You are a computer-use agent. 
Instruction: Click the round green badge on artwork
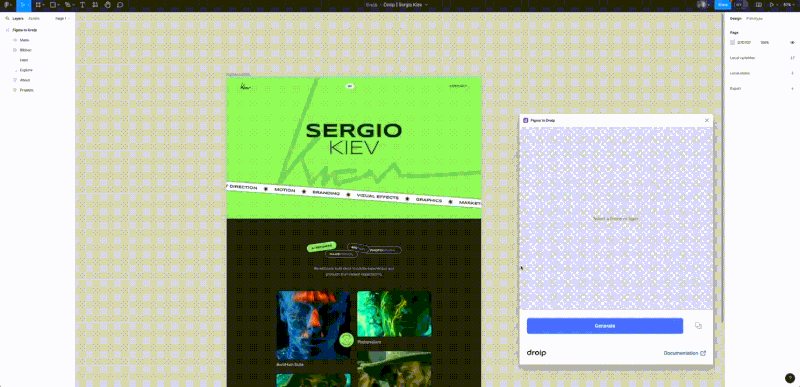click(346, 340)
